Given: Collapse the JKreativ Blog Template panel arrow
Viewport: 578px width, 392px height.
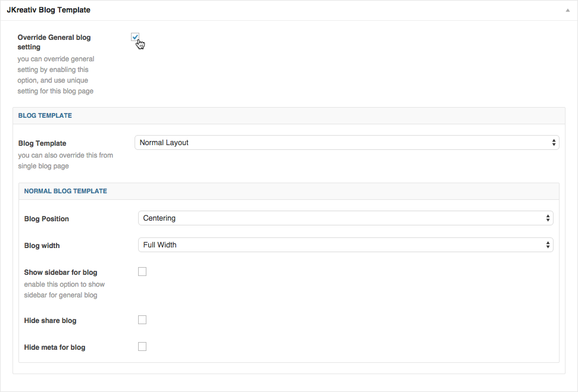Looking at the screenshot, I should click(567, 10).
